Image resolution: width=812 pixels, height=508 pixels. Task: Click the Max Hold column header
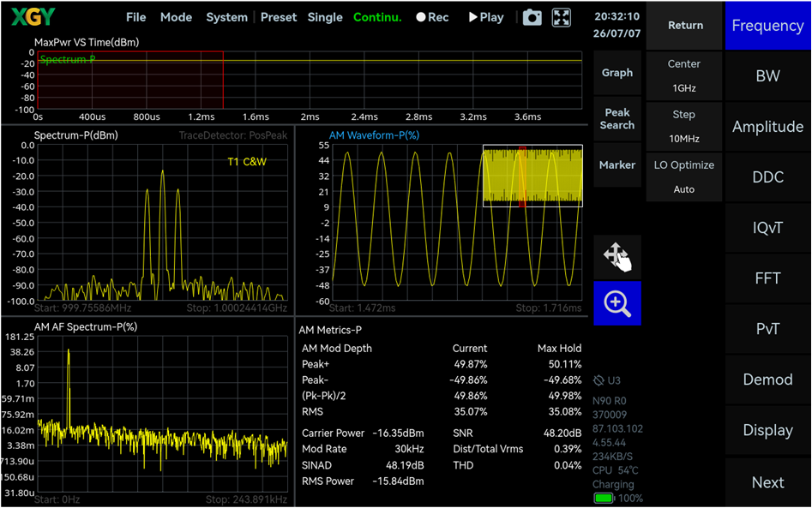click(x=559, y=348)
